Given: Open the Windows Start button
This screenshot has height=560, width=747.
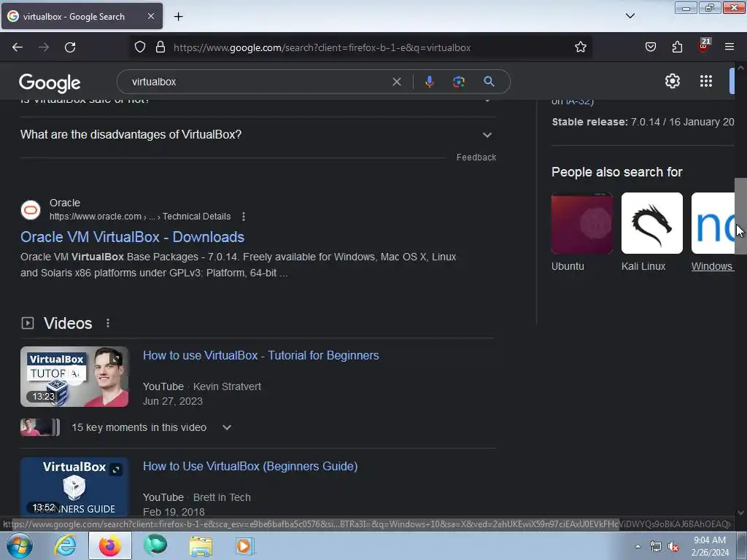Looking at the screenshot, I should pos(20,545).
